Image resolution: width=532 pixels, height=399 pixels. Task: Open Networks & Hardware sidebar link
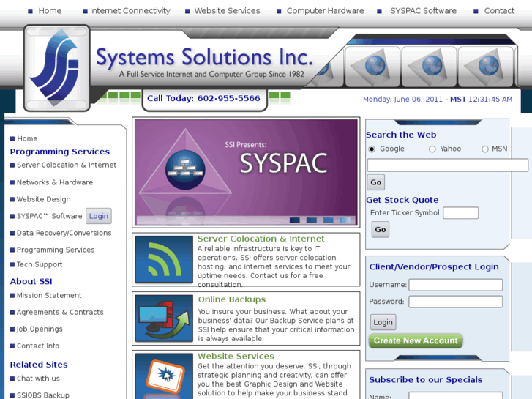(55, 182)
